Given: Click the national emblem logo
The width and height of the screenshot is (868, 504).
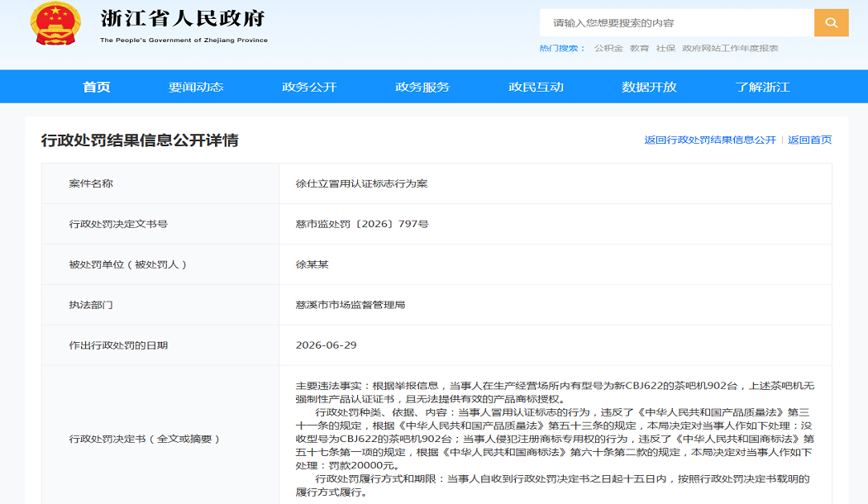Looking at the screenshot, I should (x=55, y=23).
